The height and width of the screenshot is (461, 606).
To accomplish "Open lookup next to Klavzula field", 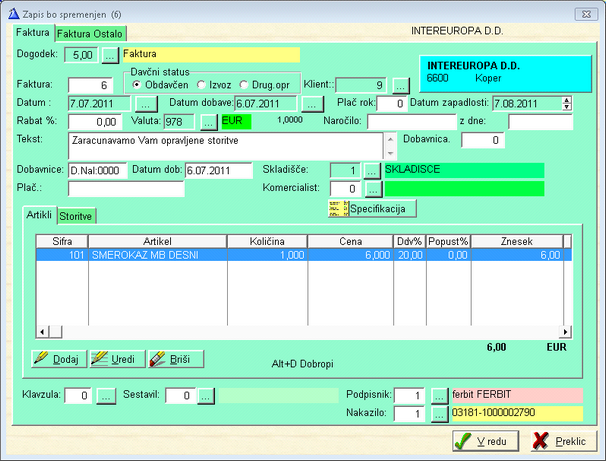I will coord(106,396).
